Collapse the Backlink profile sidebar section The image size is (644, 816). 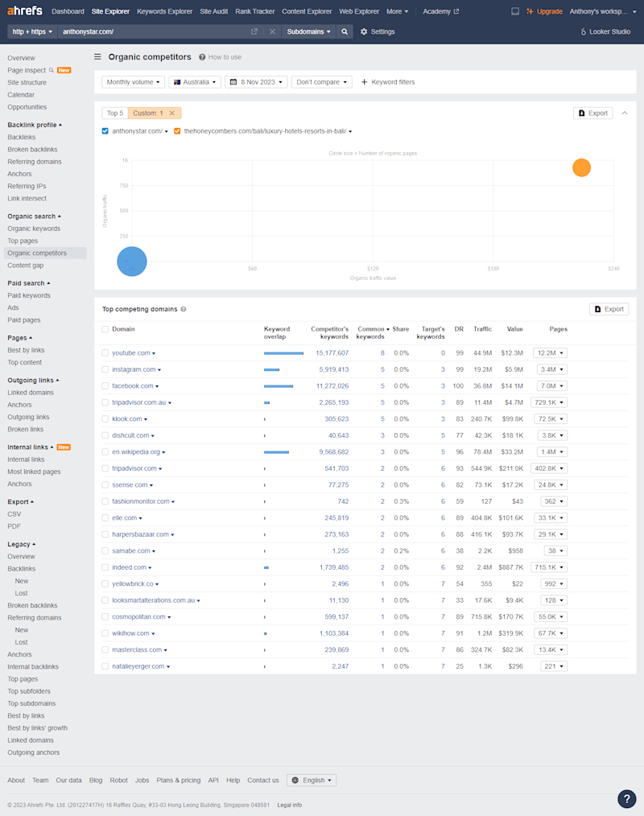point(35,125)
